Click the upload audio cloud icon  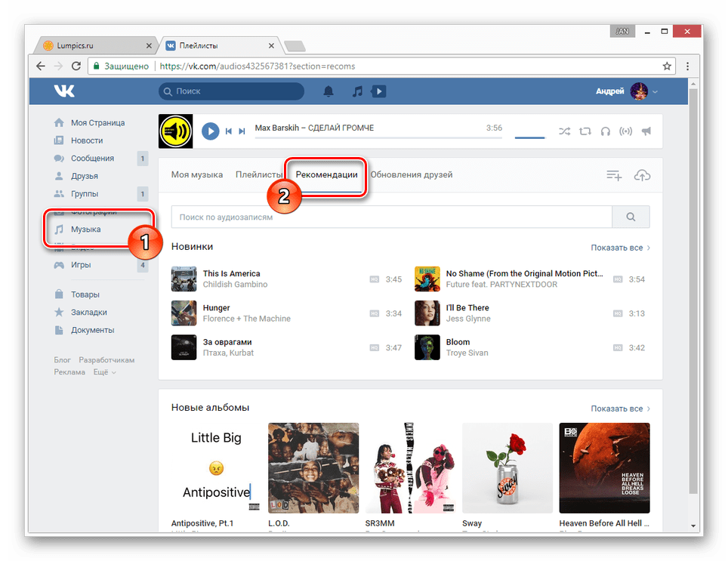click(x=642, y=175)
